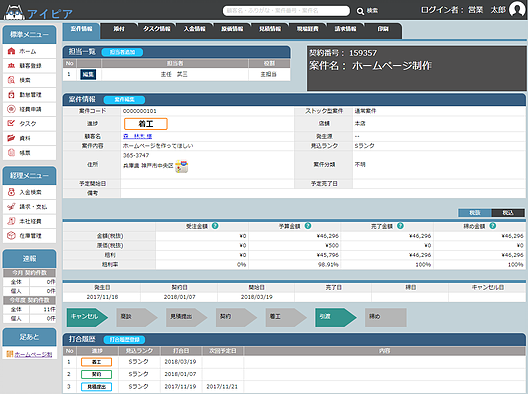Open ホーム from the standard menu
Screen dimensions: 528x394
click(x=29, y=51)
